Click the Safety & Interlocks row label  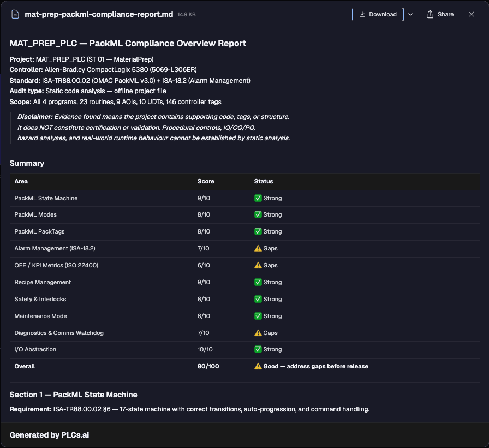(40, 299)
